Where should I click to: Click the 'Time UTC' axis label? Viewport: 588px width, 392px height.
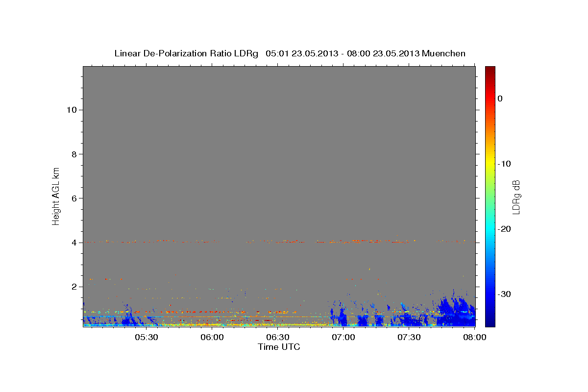point(279,347)
